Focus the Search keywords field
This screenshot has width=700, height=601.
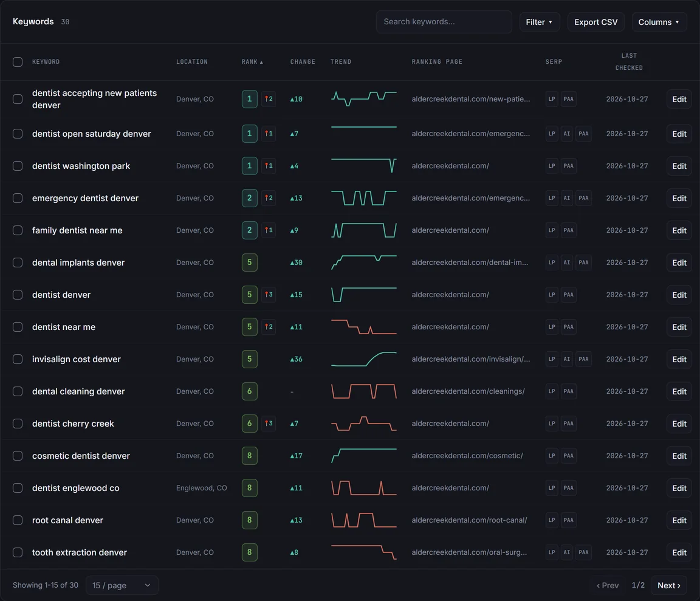[444, 22]
